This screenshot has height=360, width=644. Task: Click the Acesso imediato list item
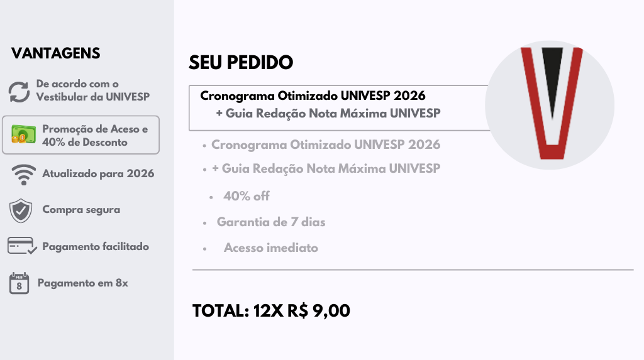click(x=270, y=248)
